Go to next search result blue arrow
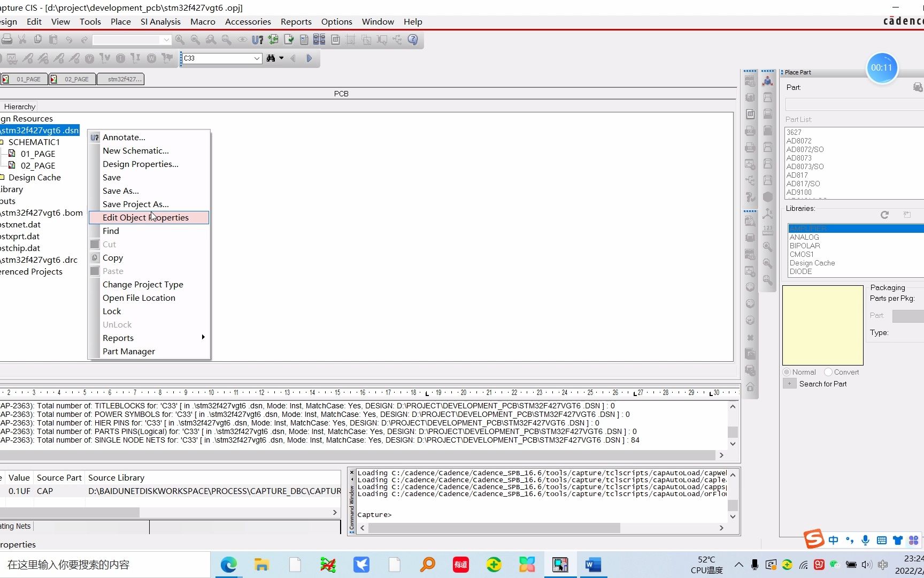924x578 pixels. 309,58
